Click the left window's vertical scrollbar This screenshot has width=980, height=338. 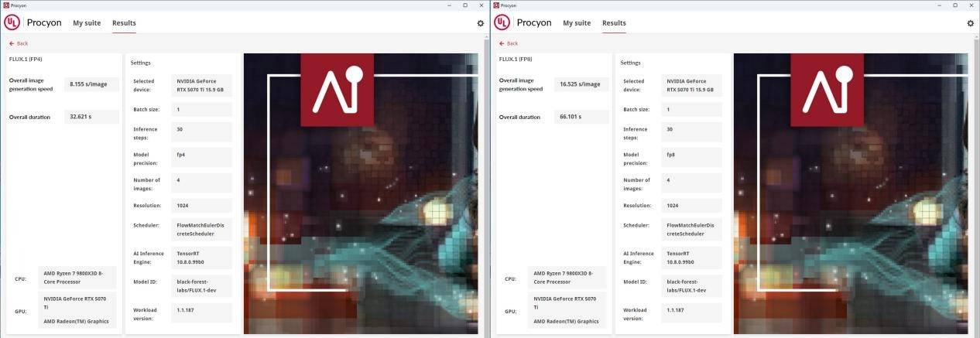pyautogui.click(x=486, y=186)
